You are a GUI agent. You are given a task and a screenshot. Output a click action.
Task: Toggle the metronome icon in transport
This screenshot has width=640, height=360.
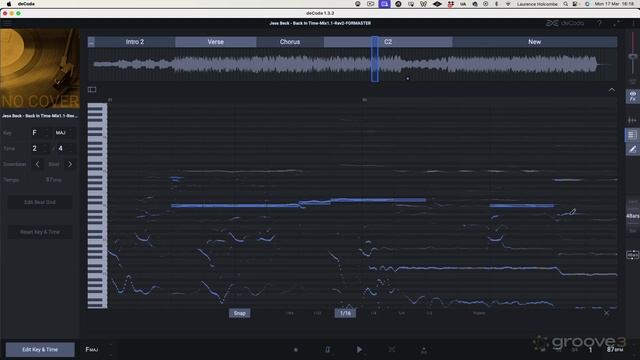(x=327, y=349)
